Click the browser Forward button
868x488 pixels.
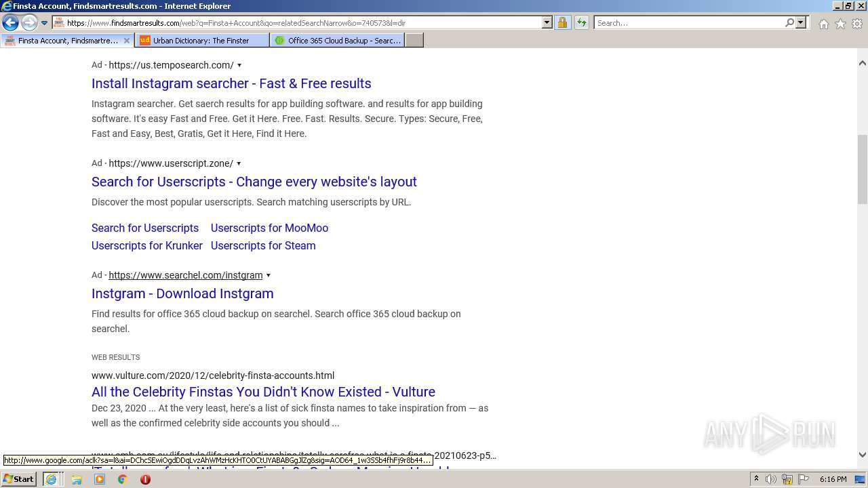click(28, 23)
